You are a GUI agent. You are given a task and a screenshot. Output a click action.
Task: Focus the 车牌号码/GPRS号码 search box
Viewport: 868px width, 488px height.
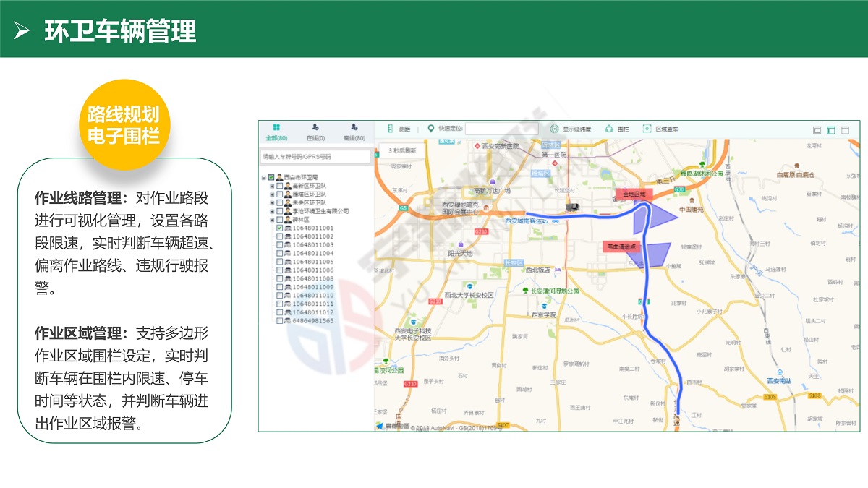click(x=315, y=156)
